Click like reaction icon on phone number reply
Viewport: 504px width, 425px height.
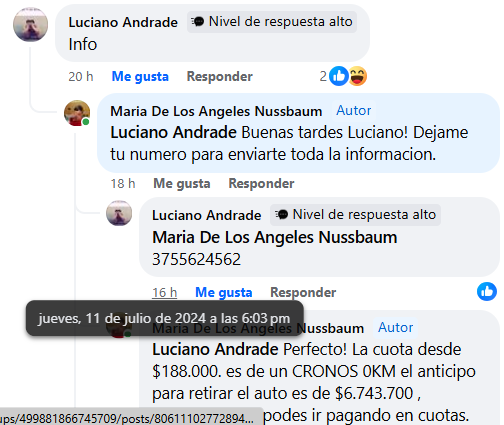[487, 291]
